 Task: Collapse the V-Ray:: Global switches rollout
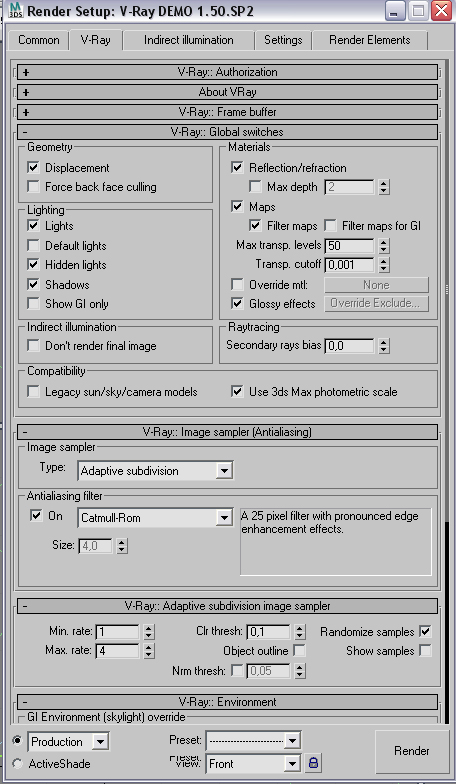228,132
